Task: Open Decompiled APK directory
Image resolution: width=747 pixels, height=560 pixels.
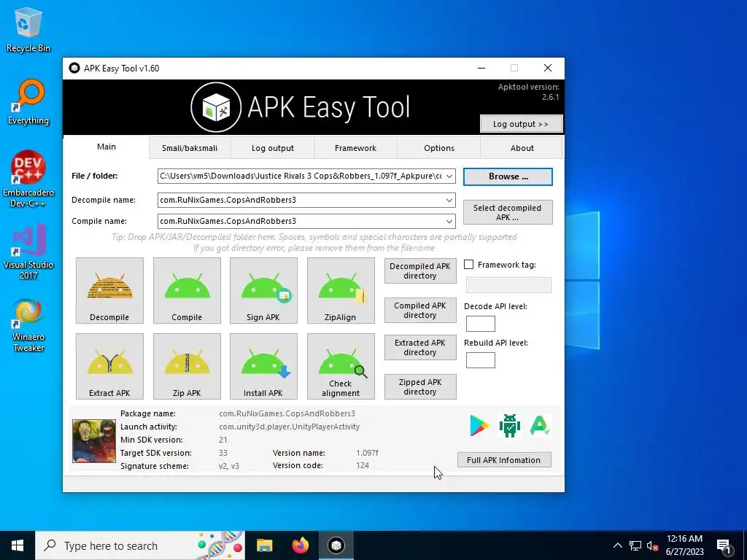Action: (420, 271)
